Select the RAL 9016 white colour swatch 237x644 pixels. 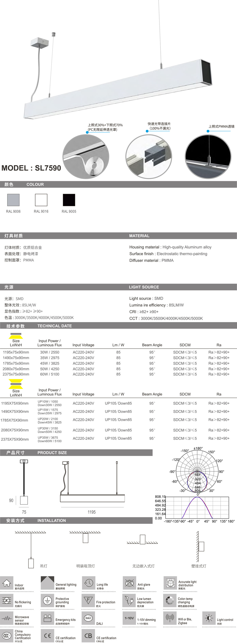point(41,200)
